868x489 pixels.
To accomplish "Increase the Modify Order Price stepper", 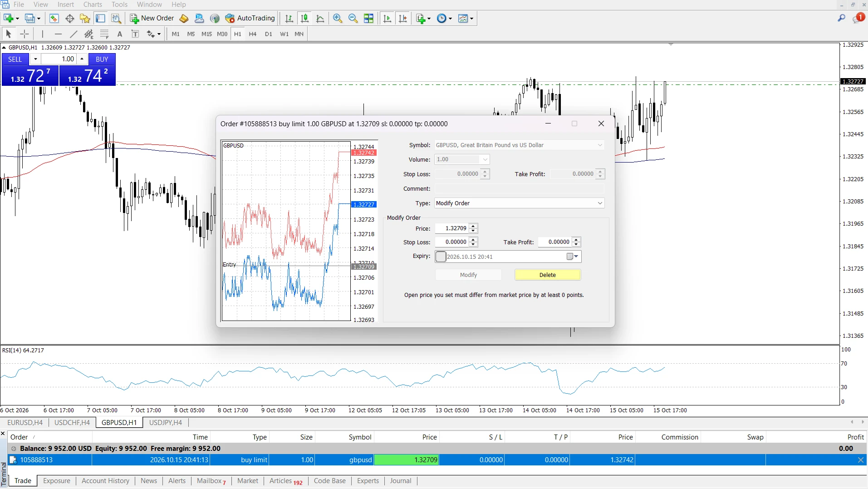I will [x=473, y=226].
